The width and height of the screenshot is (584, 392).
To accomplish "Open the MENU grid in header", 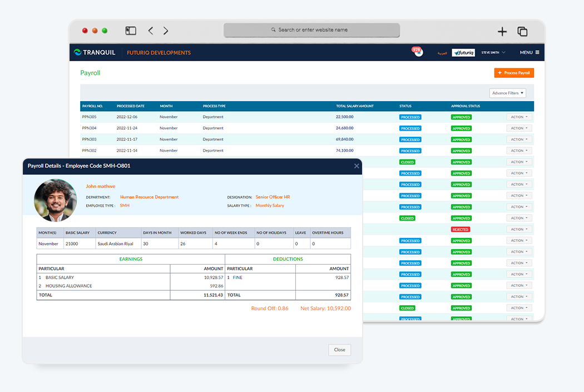I will point(529,53).
